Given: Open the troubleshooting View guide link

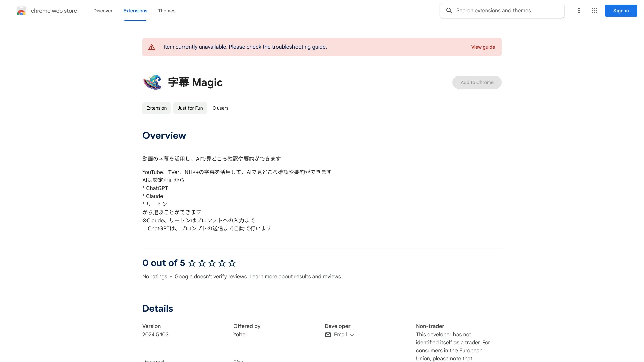Looking at the screenshot, I should click(483, 47).
